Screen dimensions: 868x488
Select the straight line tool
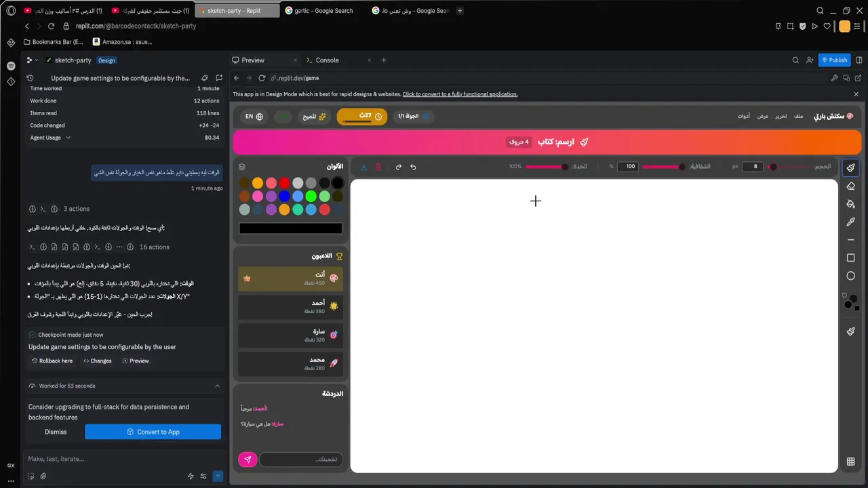(x=851, y=240)
